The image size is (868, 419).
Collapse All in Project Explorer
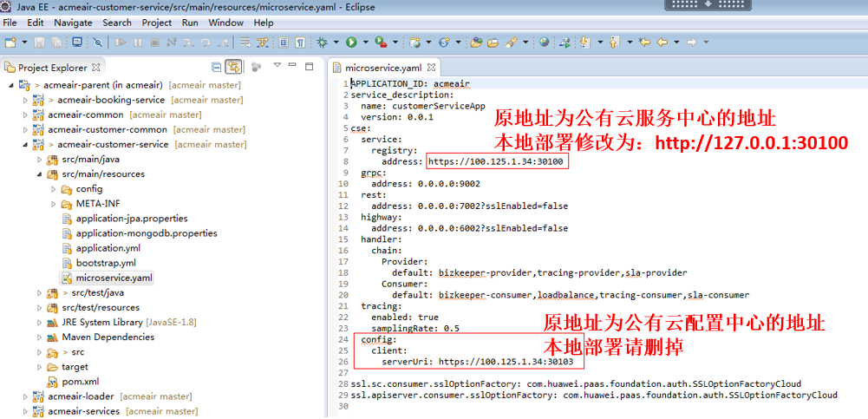(x=217, y=67)
